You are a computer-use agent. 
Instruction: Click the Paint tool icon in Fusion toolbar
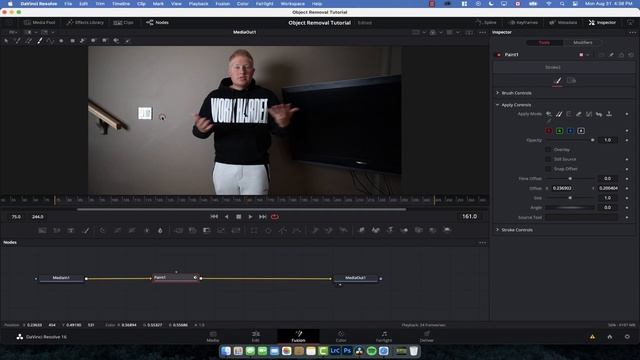tap(86, 230)
